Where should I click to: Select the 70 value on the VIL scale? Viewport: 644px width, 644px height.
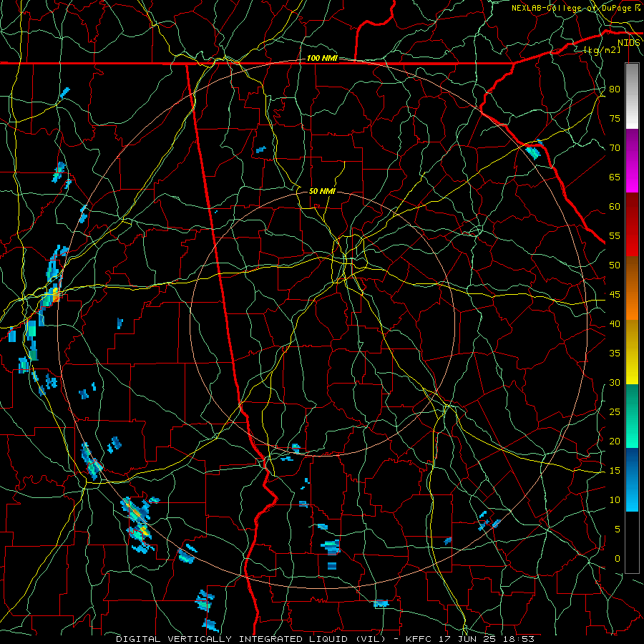click(615, 148)
